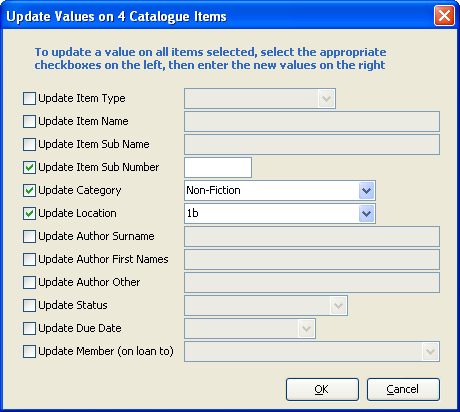
Task: Open the Non-Fiction category dropdown
Action: 366,190
